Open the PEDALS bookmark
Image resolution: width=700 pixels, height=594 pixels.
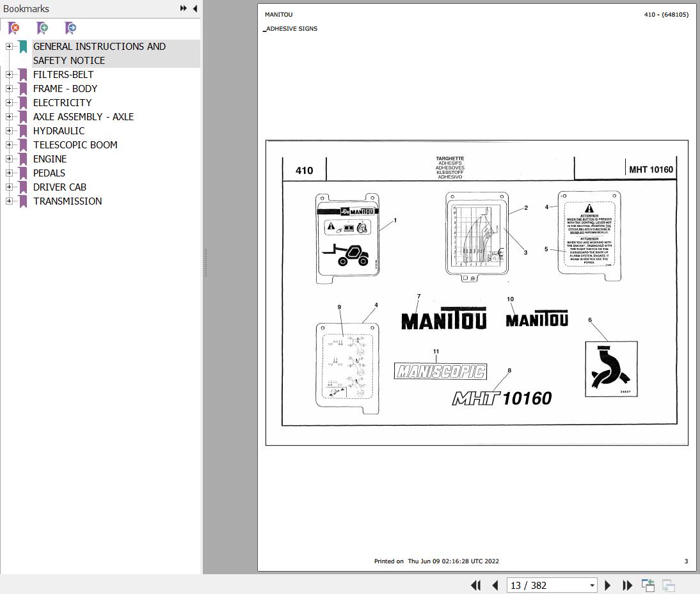[x=49, y=173]
